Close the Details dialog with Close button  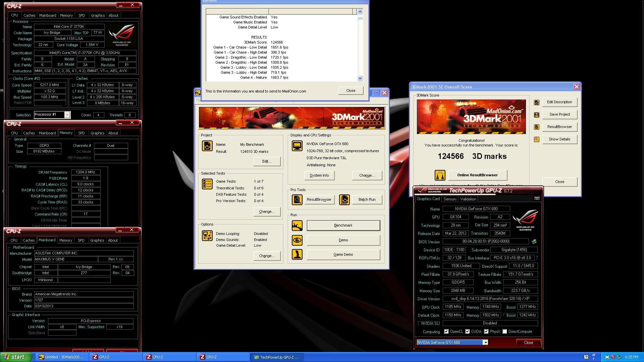351,91
